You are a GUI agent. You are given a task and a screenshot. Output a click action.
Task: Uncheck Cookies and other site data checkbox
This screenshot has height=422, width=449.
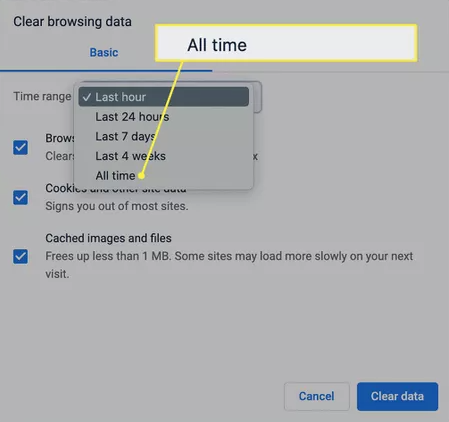(x=20, y=197)
